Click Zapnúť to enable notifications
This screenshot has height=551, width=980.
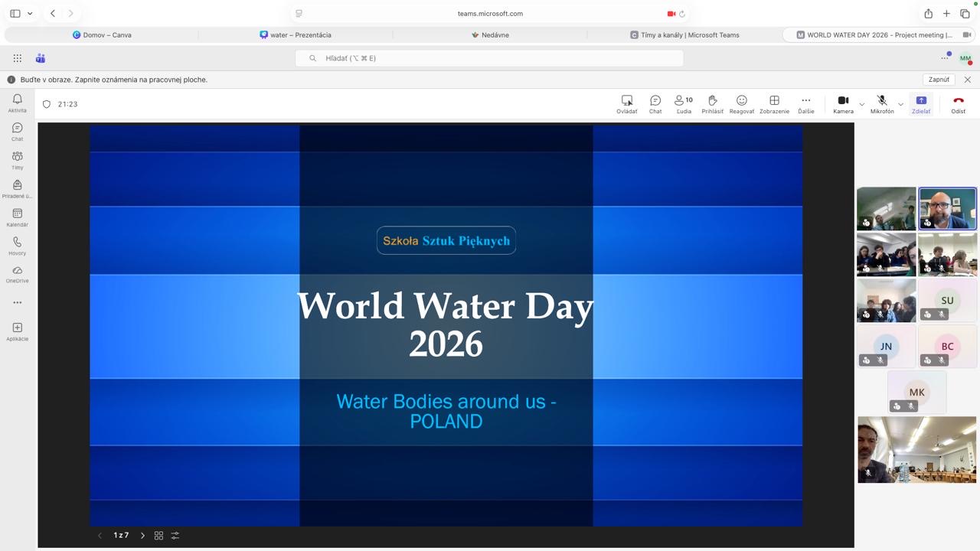pos(939,80)
